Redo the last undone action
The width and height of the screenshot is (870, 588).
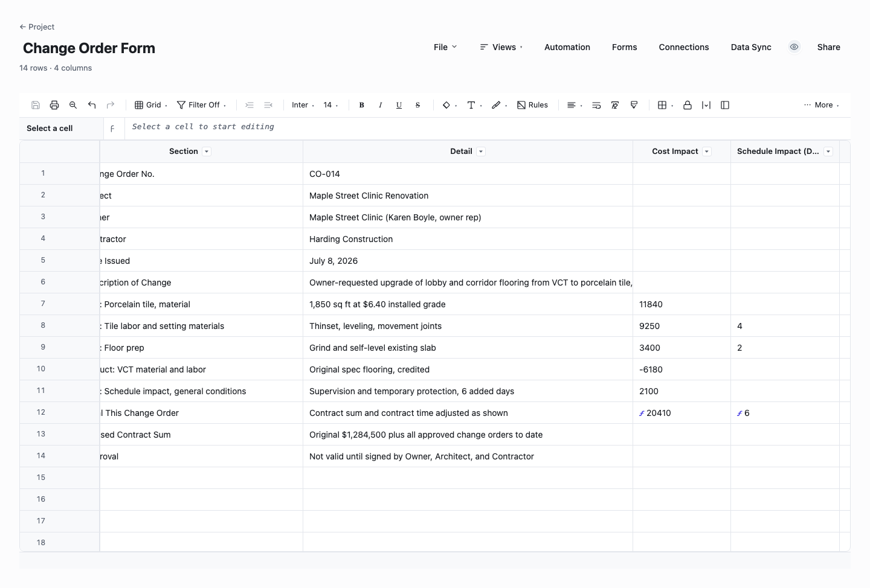point(111,105)
